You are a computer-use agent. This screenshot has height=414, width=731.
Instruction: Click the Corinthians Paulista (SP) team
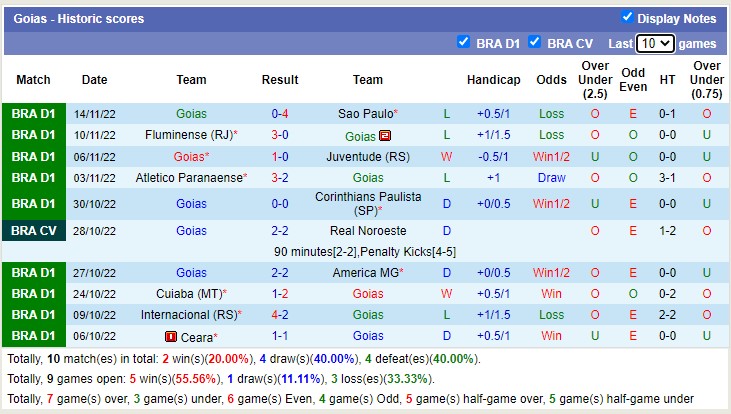coord(367,205)
